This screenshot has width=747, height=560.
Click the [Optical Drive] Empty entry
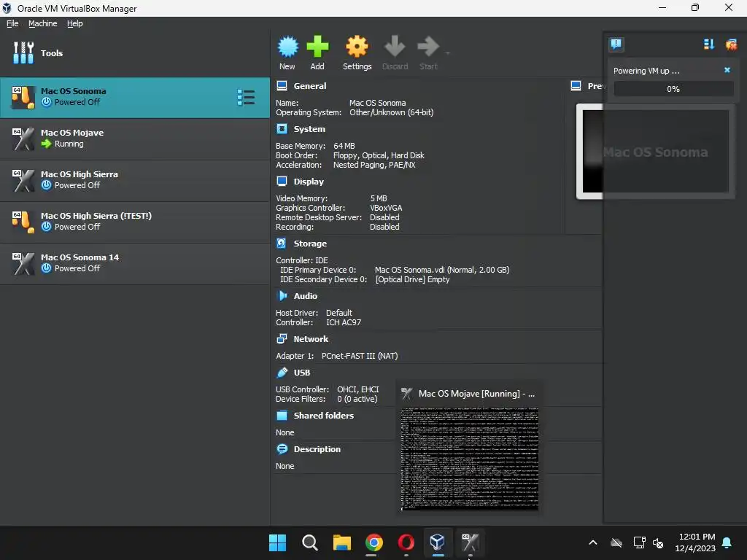(x=413, y=279)
